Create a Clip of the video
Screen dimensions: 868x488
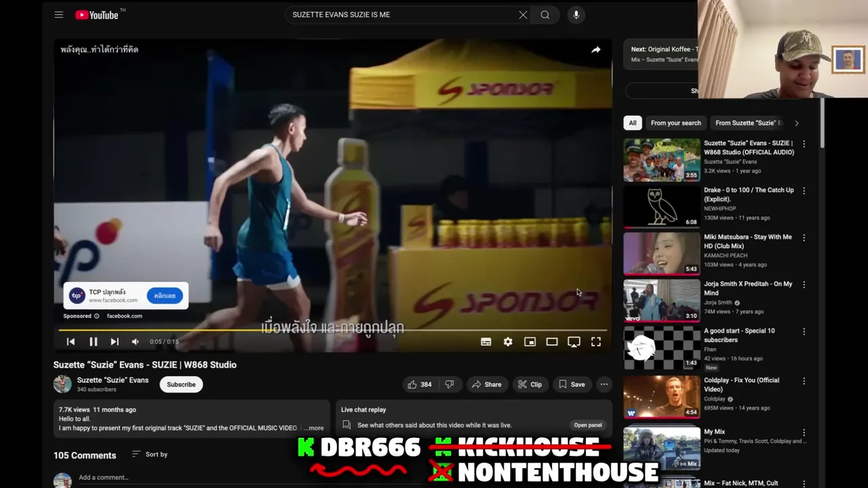click(530, 384)
